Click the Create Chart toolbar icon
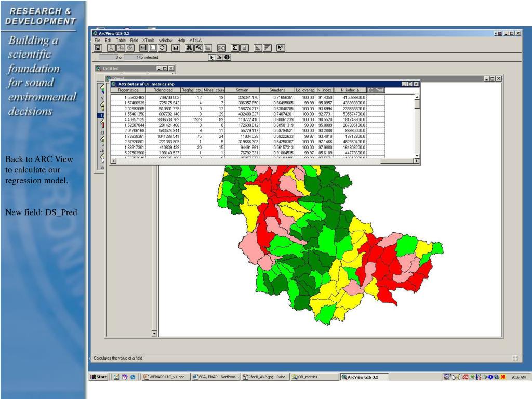The image size is (532, 399). pyautogui.click(x=176, y=48)
